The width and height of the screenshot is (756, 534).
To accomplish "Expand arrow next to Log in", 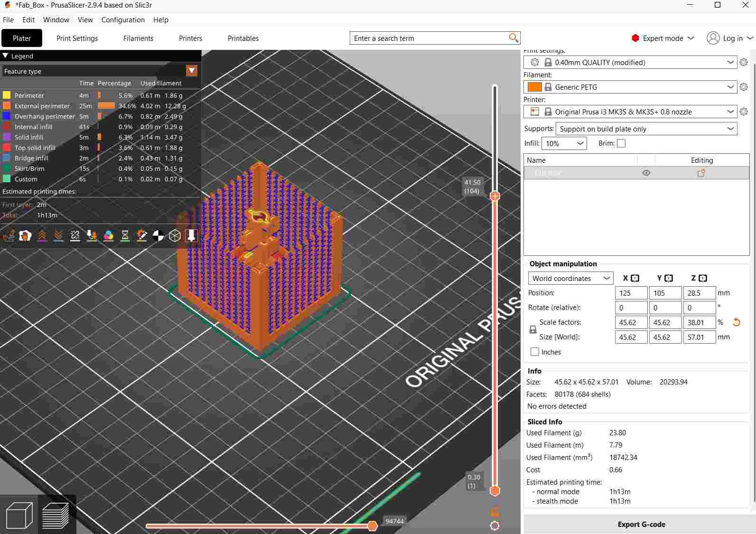I will (750, 38).
